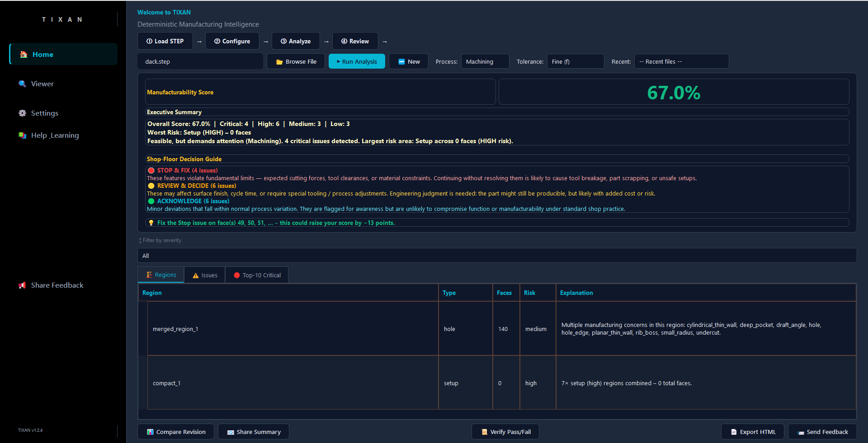Click the Settings gear icon
Viewport: 868px width, 443px height.
[x=22, y=113]
